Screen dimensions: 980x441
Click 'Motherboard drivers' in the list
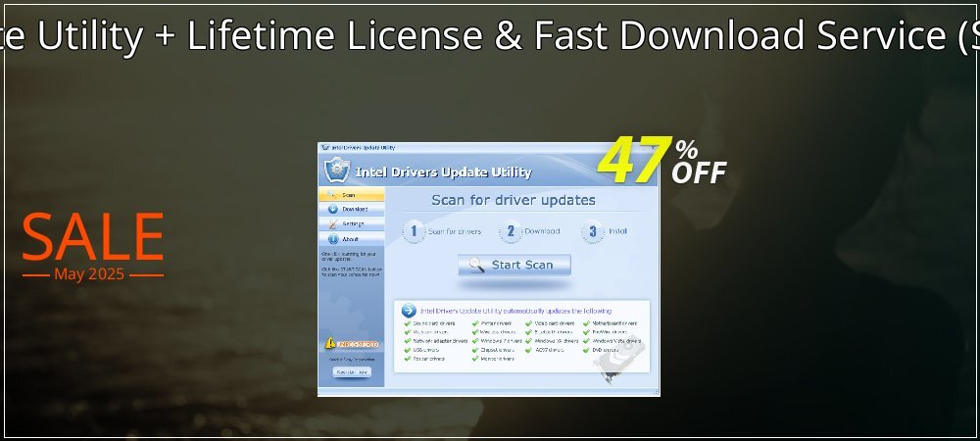pyautogui.click(x=615, y=323)
